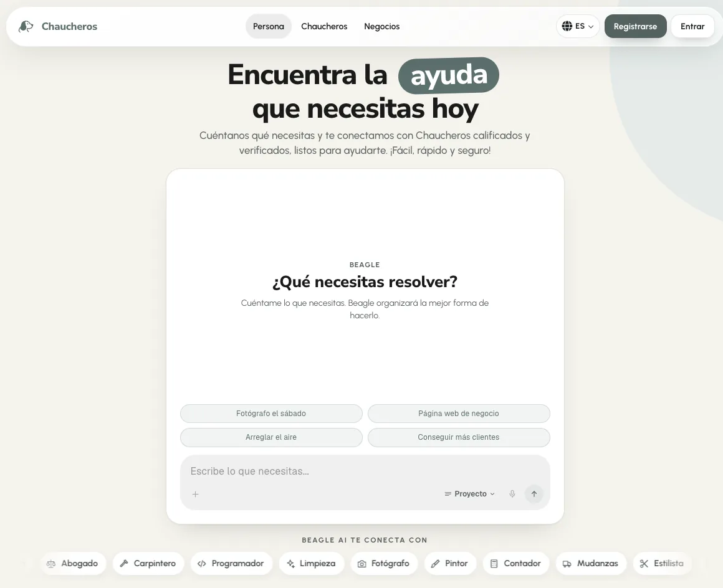
Task: Open the ES language dropdown
Action: (578, 26)
